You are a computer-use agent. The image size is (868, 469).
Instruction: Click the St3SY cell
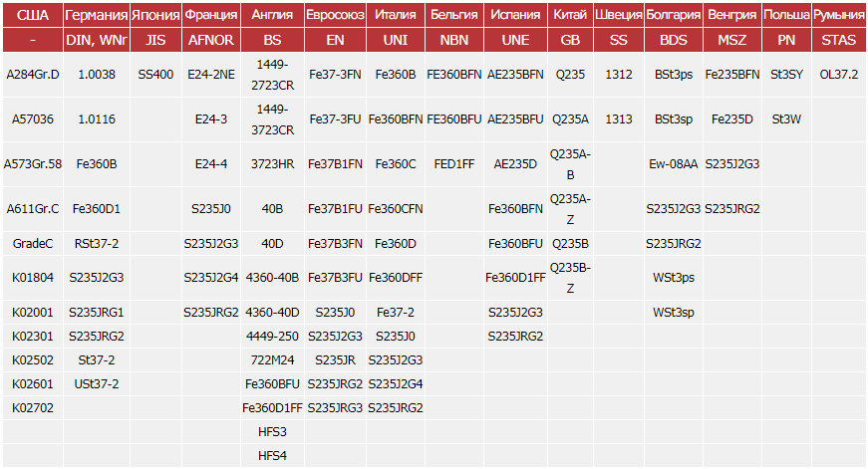(x=786, y=74)
